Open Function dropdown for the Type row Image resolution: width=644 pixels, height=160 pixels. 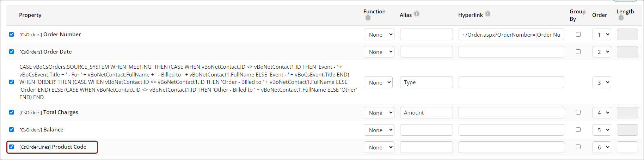pos(379,82)
